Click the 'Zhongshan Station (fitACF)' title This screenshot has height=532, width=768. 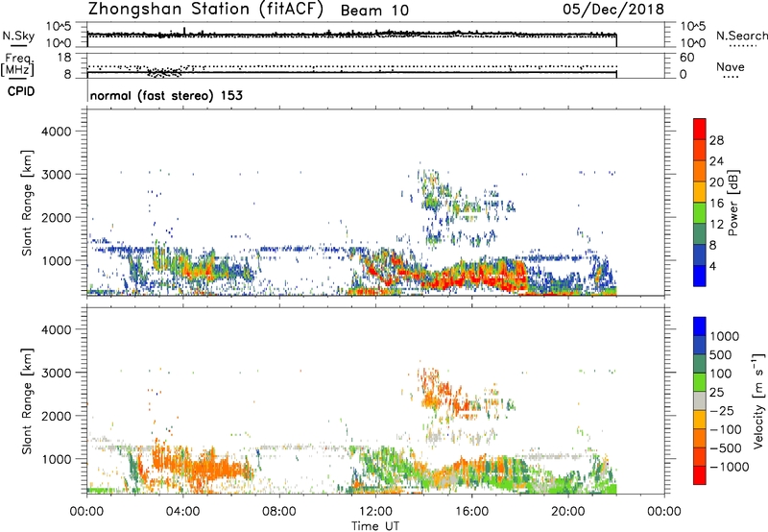click(205, 9)
